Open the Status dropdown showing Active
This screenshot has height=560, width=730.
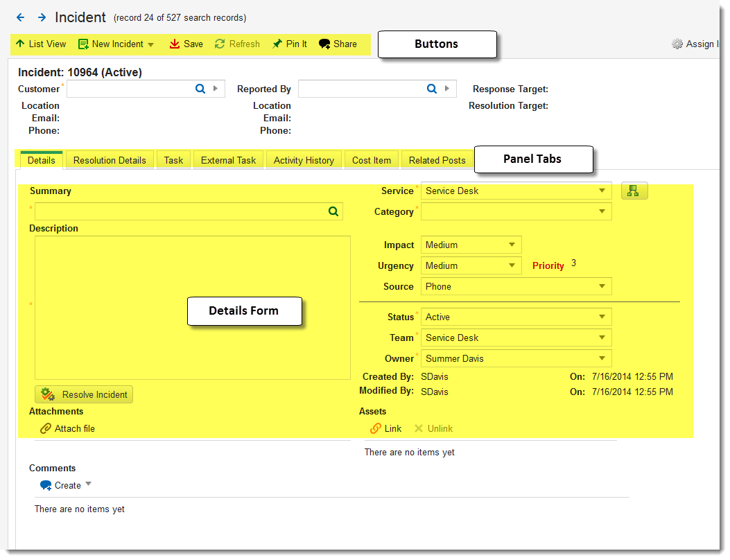(516, 317)
